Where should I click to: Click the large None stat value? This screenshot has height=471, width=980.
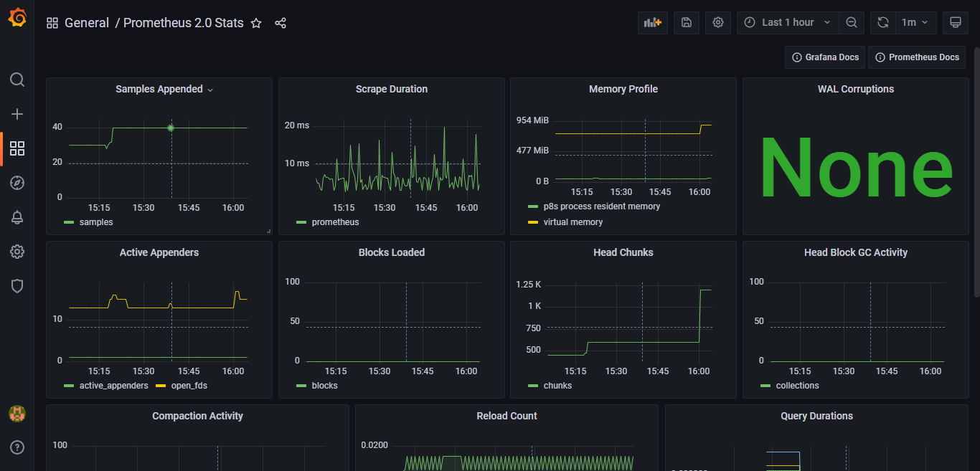856,168
